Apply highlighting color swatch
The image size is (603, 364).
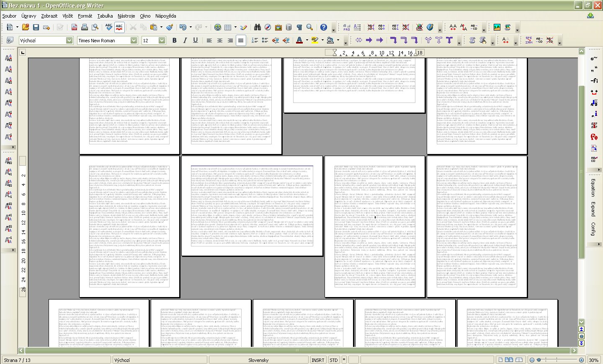click(314, 40)
